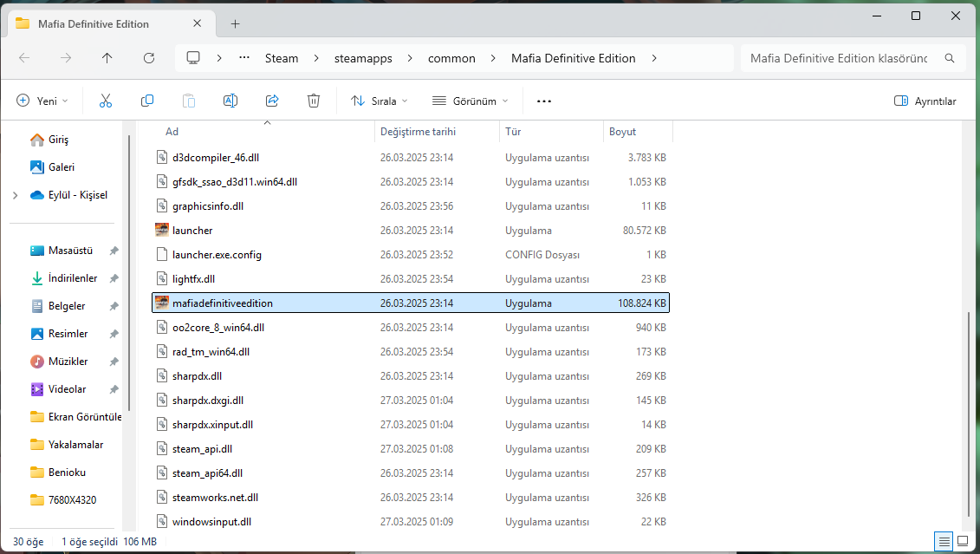980x554 pixels.
Task: Click the navigation pane scrollbar
Action: click(x=129, y=273)
